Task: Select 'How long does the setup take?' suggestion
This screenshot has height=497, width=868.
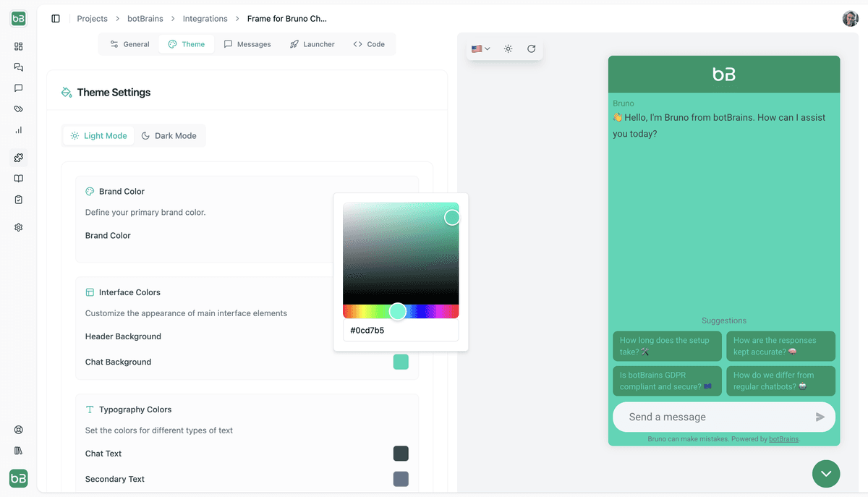Action: [x=667, y=346]
